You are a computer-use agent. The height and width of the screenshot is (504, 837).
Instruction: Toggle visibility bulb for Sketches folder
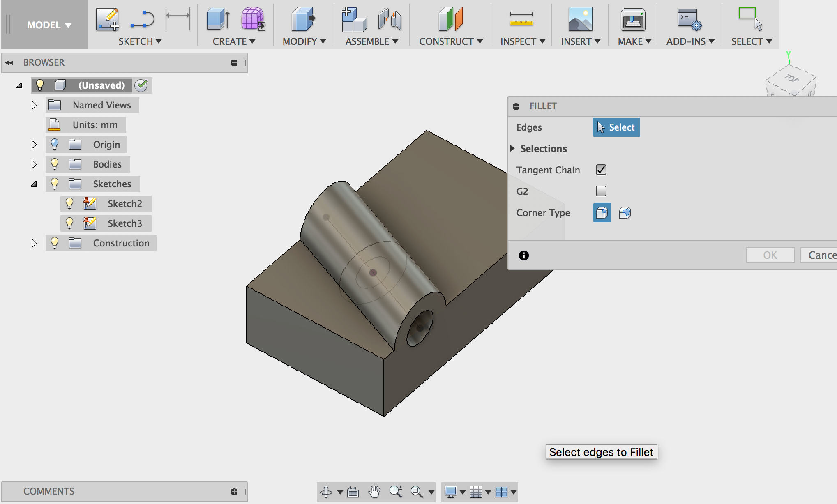[55, 184]
